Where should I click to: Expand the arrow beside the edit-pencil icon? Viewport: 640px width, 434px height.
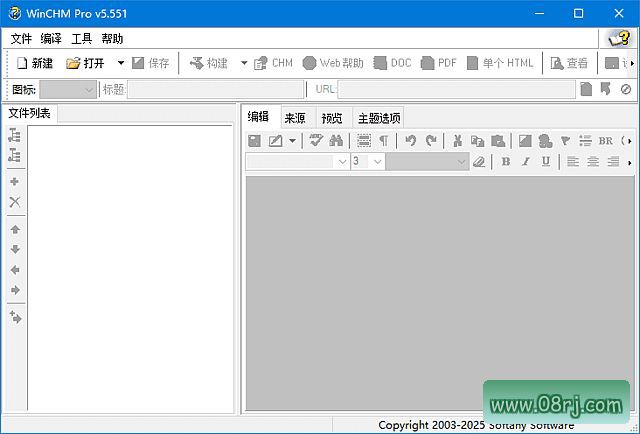click(292, 141)
